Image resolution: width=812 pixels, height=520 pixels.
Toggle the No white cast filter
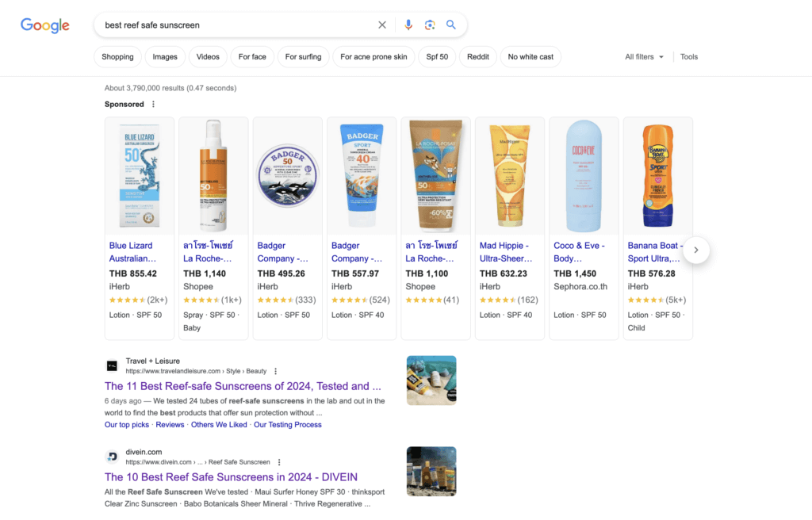(x=530, y=56)
